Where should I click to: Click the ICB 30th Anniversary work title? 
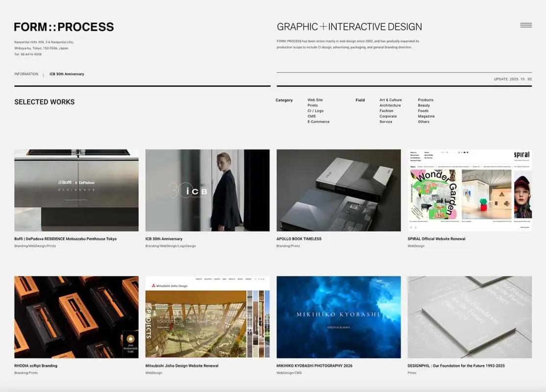click(164, 239)
